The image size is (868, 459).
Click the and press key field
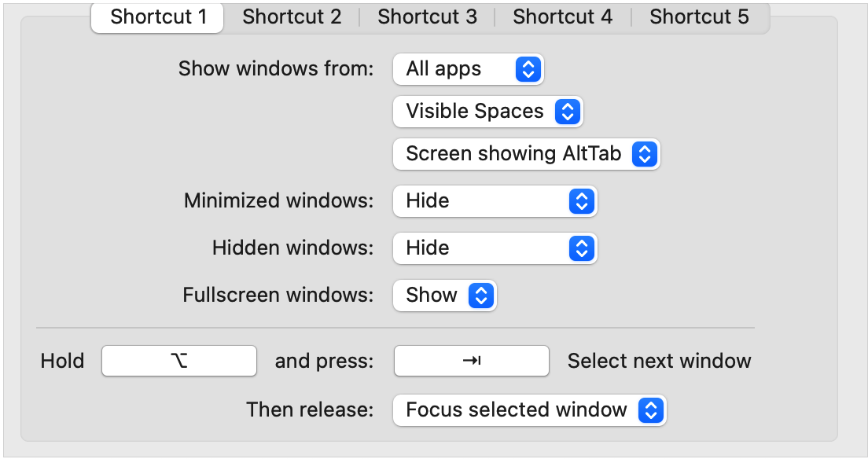tap(471, 361)
